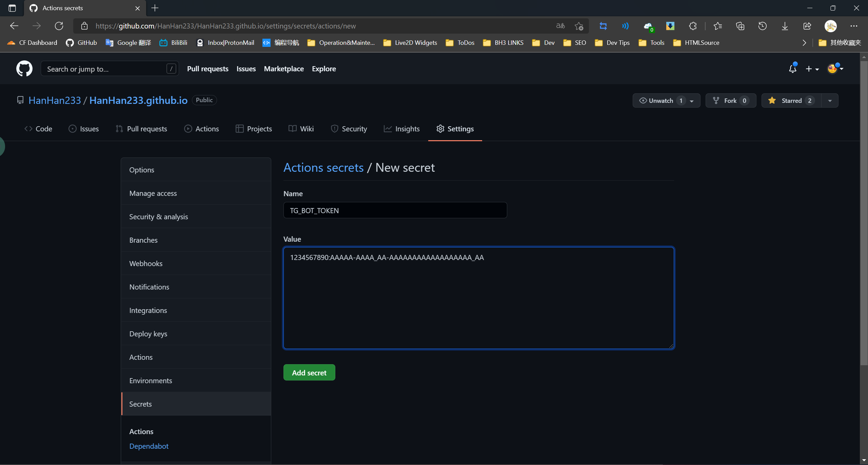The image size is (868, 465).
Task: Click the GitHub home icon
Action: [24, 69]
